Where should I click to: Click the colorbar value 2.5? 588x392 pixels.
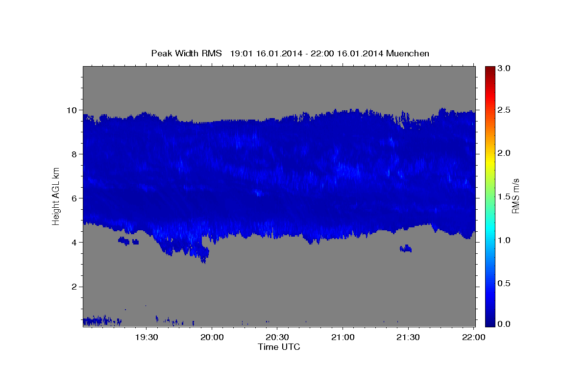coord(505,110)
